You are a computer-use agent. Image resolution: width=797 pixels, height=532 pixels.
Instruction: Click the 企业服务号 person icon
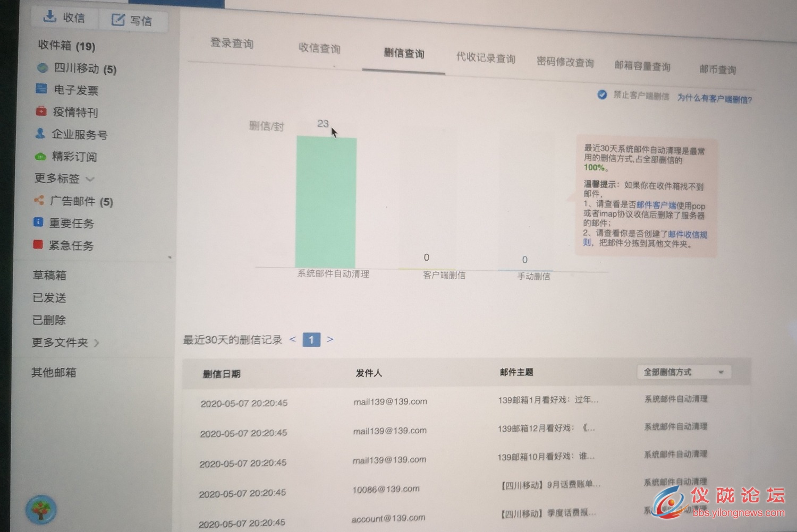click(40, 133)
